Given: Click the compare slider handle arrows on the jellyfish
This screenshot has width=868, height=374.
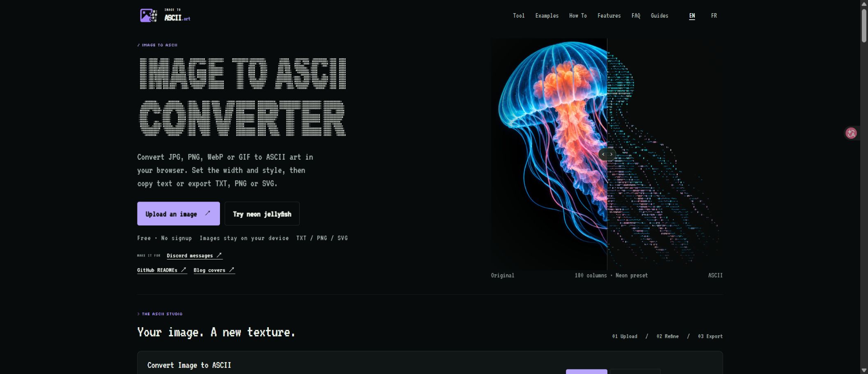Looking at the screenshot, I should tap(607, 154).
